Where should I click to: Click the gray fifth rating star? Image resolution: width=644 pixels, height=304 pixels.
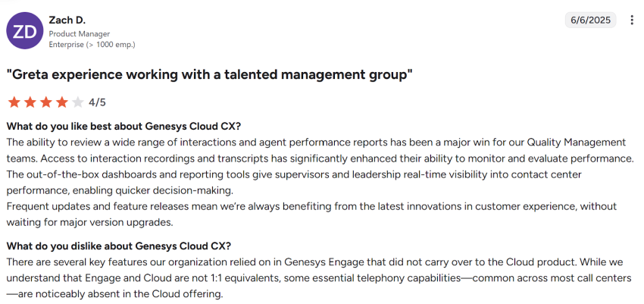coord(77,102)
